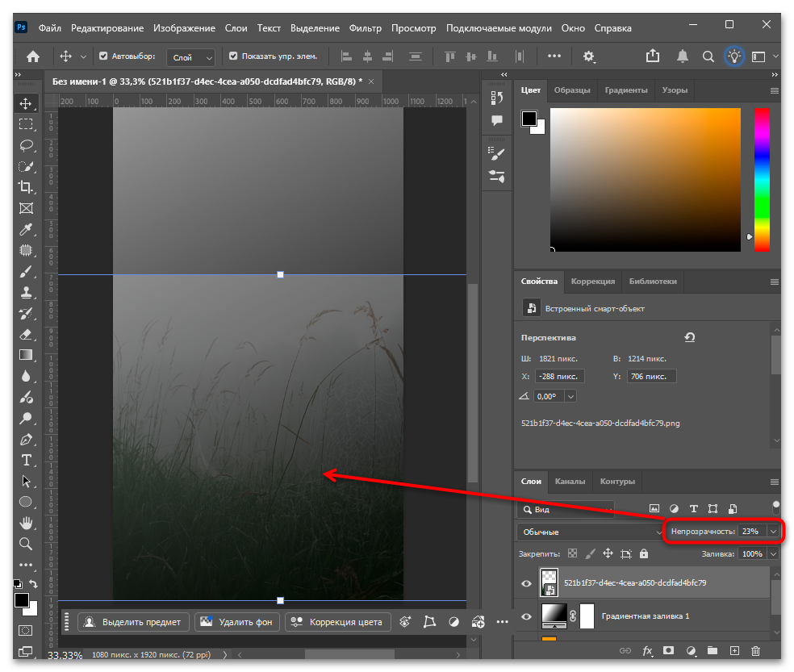Open the Изображение menu

184,28
